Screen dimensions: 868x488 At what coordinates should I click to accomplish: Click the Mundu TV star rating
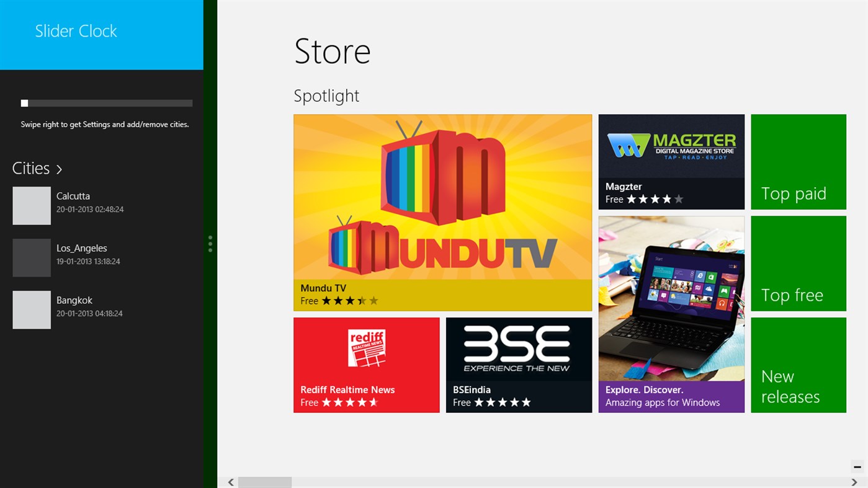[350, 301]
